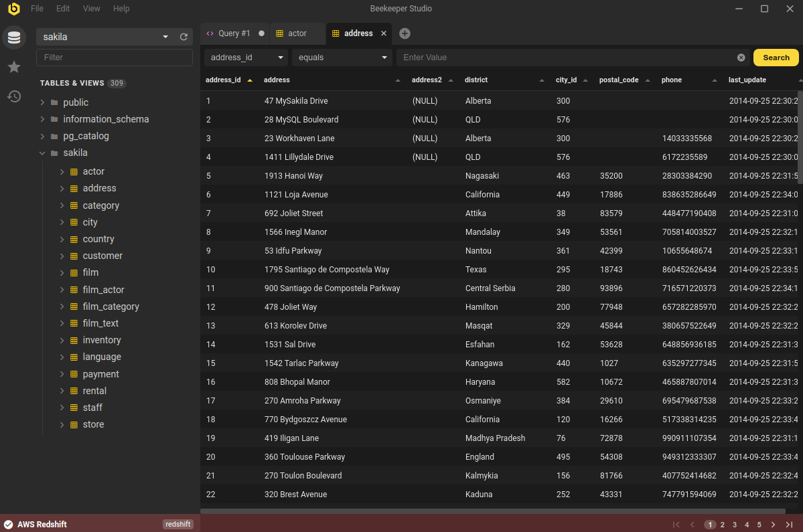This screenshot has width=803, height=532.
Task: Open the inventory table in the tree
Action: coord(102,340)
